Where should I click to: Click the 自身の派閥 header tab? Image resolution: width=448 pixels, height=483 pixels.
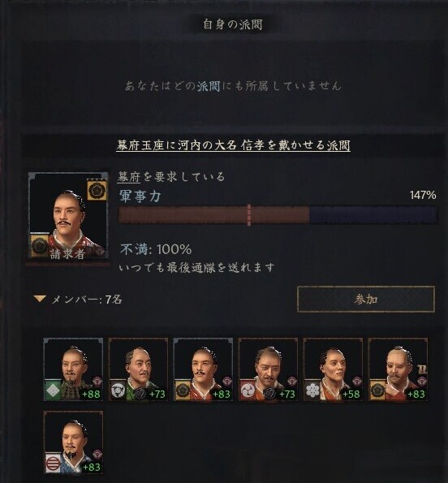[x=232, y=24]
